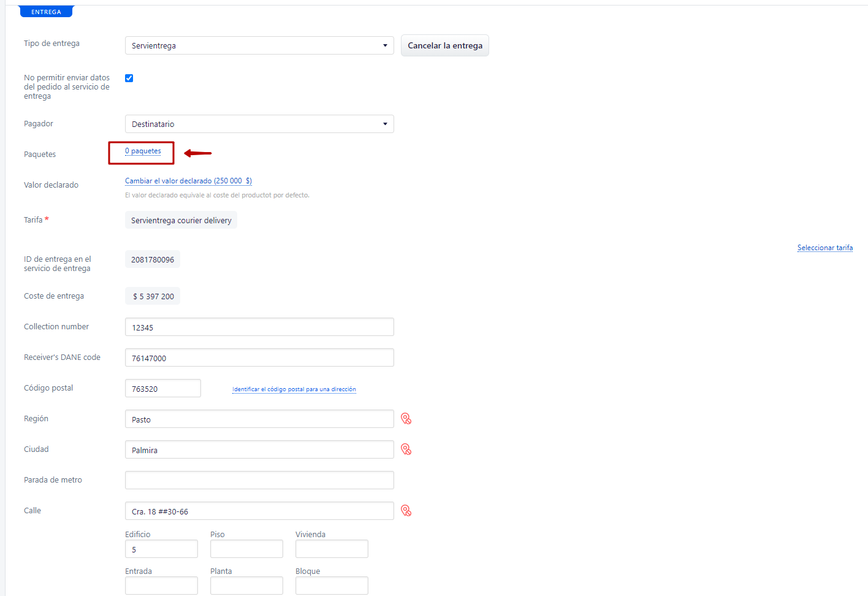
Task: Click the delivery ID value 2081780096
Action: coord(153,259)
